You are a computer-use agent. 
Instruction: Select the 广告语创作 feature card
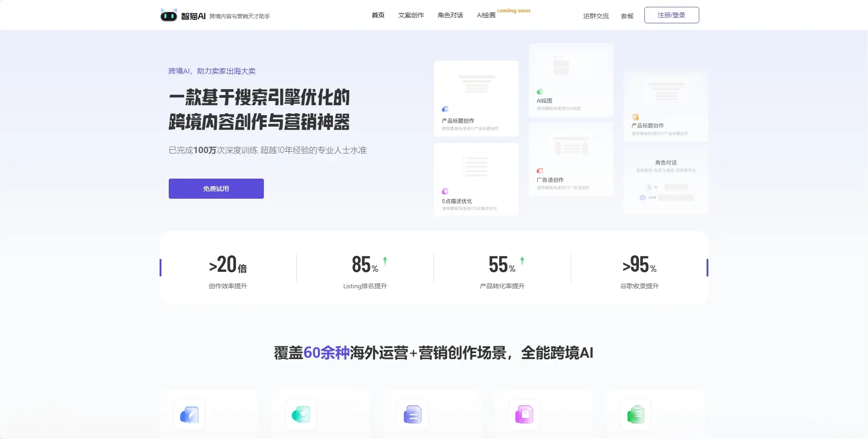[x=571, y=159]
